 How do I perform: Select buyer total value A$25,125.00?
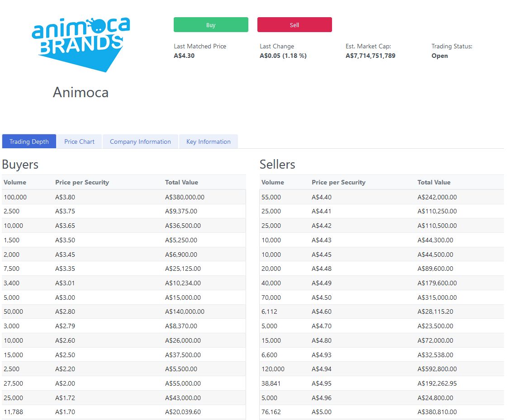pyautogui.click(x=183, y=269)
